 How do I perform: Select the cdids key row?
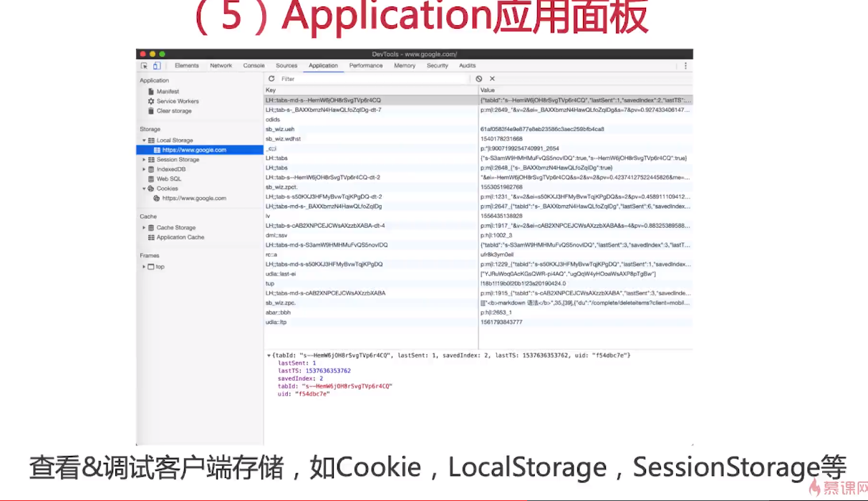[x=478, y=119]
